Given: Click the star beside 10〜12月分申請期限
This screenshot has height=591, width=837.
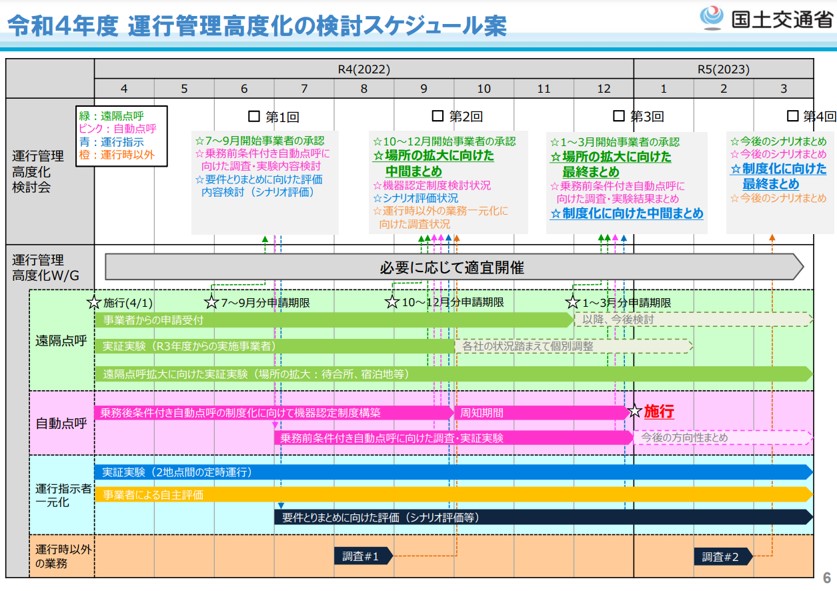Looking at the screenshot, I should coord(393,302).
